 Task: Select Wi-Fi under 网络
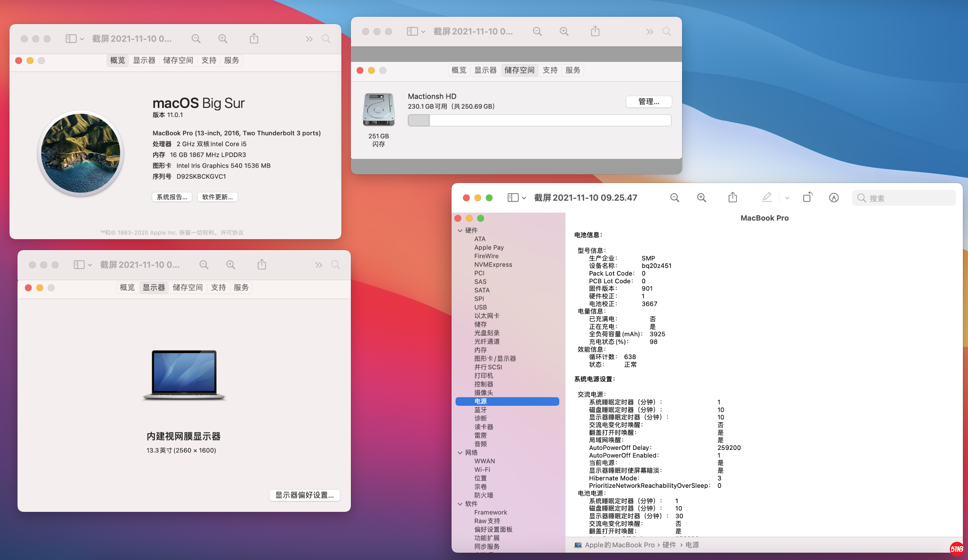coord(482,470)
